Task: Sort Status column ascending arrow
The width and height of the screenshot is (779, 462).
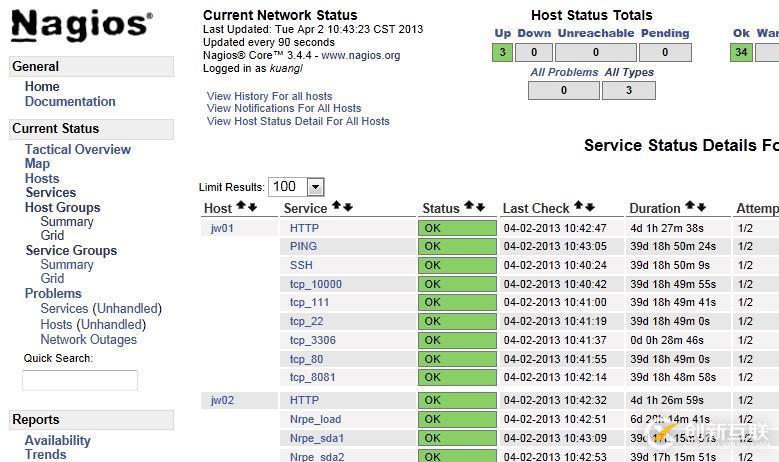Action: click(x=469, y=207)
